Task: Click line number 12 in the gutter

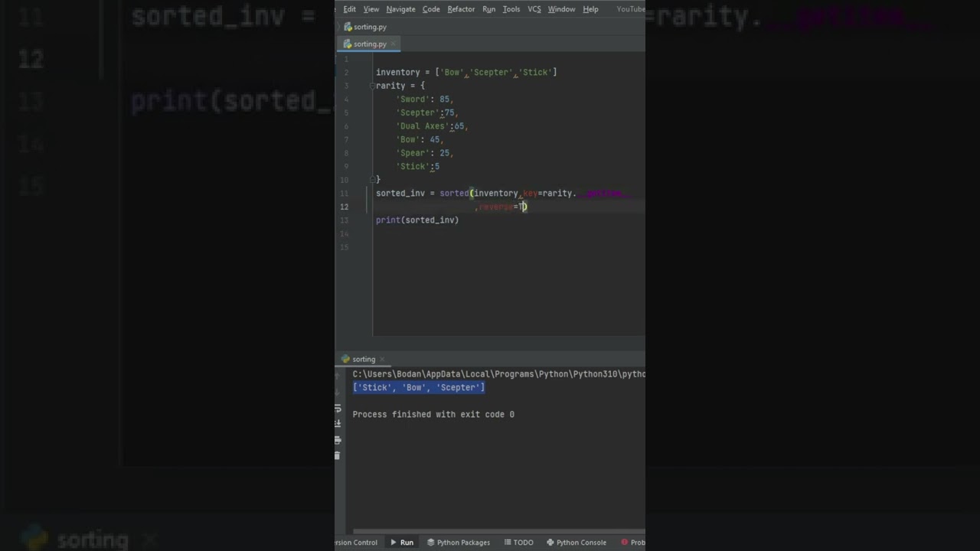Action: (x=345, y=207)
